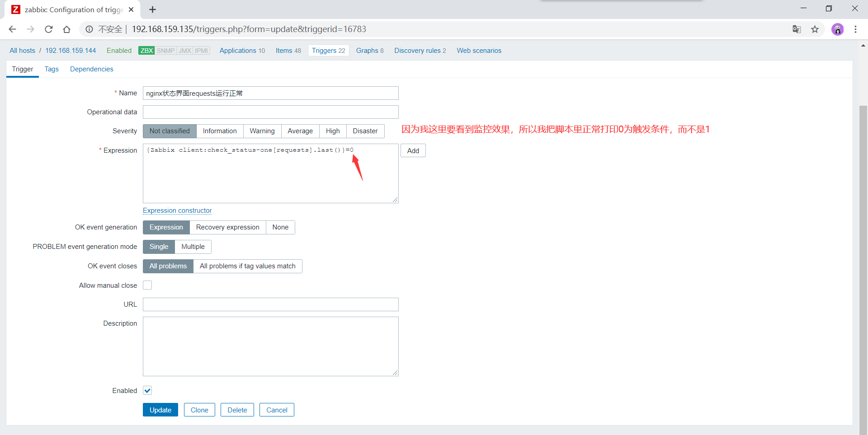Toggle the Enabled checkbox
The width and height of the screenshot is (868, 435).
click(x=147, y=390)
